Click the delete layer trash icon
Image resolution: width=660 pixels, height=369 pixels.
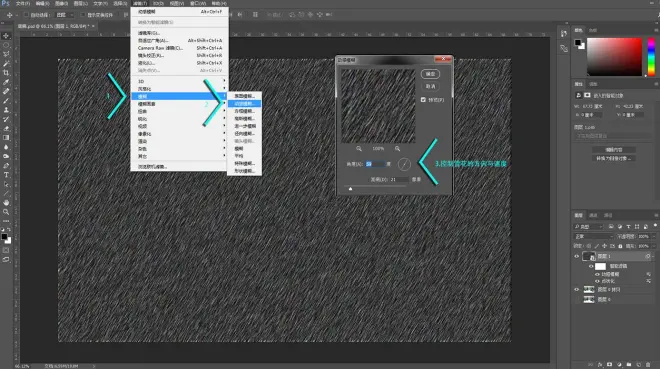[x=648, y=364]
